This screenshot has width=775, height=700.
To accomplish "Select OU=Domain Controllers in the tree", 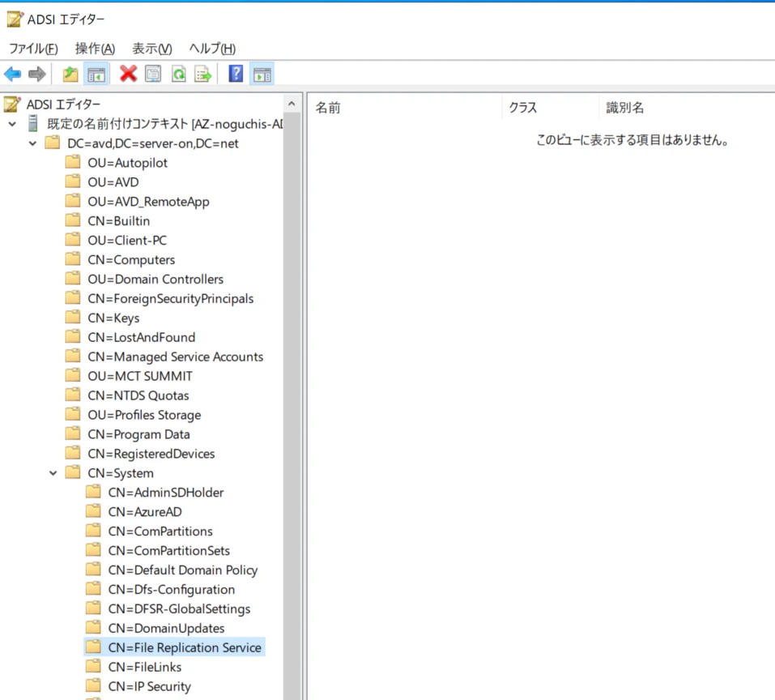I will [155, 279].
